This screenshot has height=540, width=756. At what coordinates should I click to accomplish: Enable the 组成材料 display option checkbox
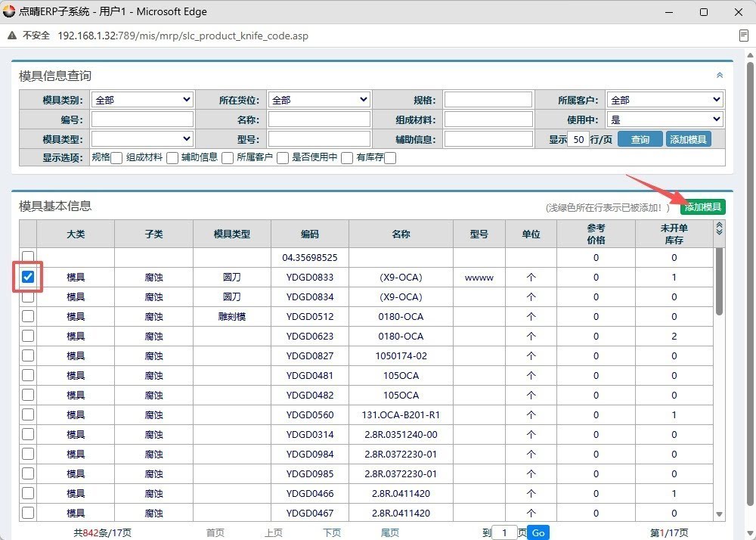tap(172, 158)
